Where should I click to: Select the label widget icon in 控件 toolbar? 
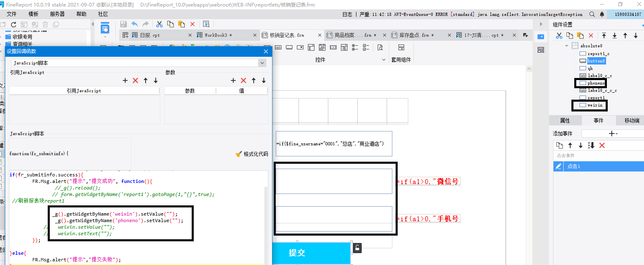coord(278,47)
